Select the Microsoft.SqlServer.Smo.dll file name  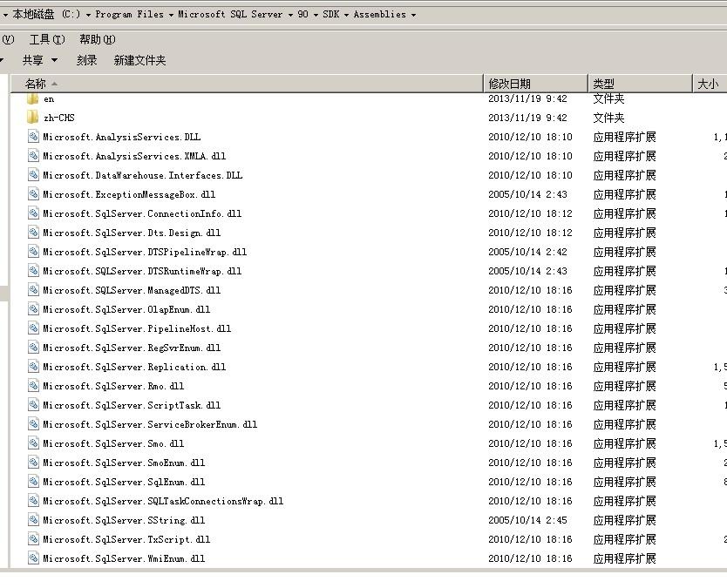[113, 443]
